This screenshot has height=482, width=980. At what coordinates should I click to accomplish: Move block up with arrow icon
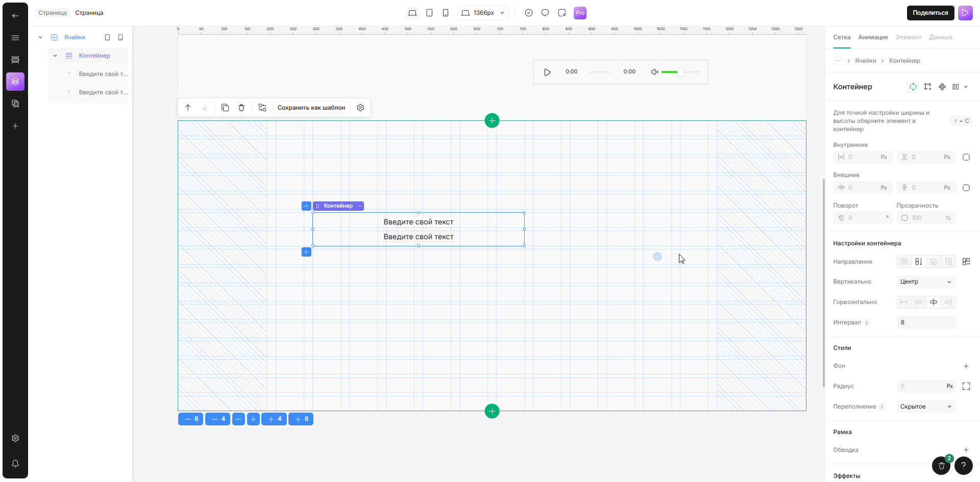coord(188,108)
